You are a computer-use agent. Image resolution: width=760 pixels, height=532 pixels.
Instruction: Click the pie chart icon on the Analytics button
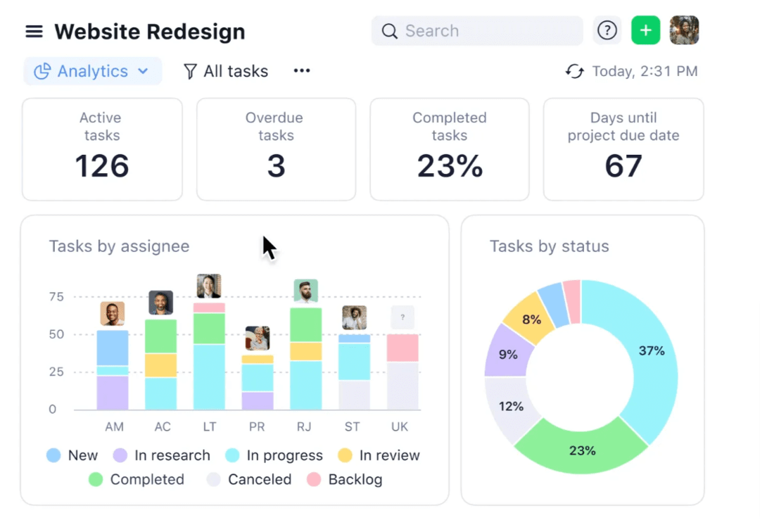pos(42,71)
